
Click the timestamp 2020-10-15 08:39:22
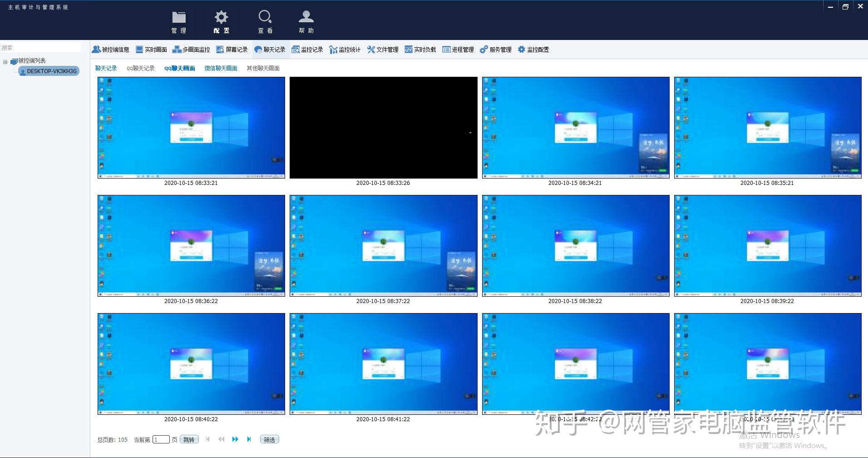(767, 301)
